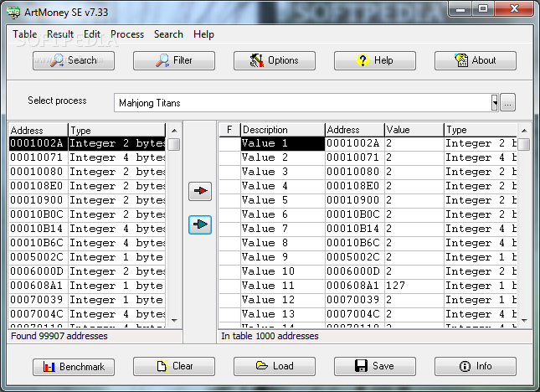Click table address cell 00010B14
540x392 pixels.
pos(354,229)
